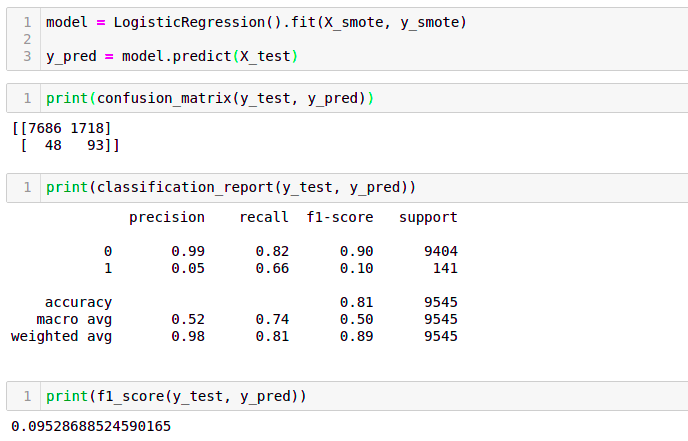
Task: Click the y_pred model.predict code line
Action: pos(172,56)
